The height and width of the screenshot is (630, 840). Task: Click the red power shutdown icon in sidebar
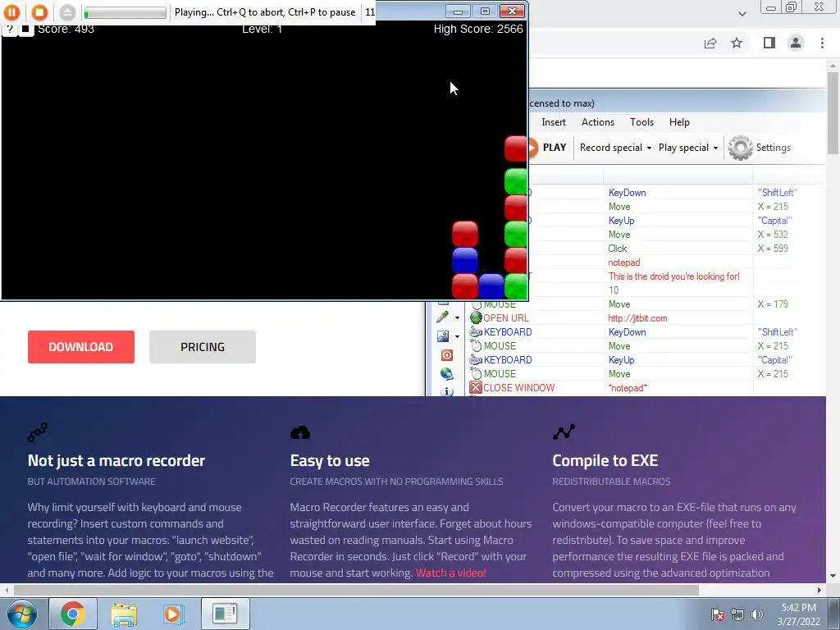[x=447, y=354]
